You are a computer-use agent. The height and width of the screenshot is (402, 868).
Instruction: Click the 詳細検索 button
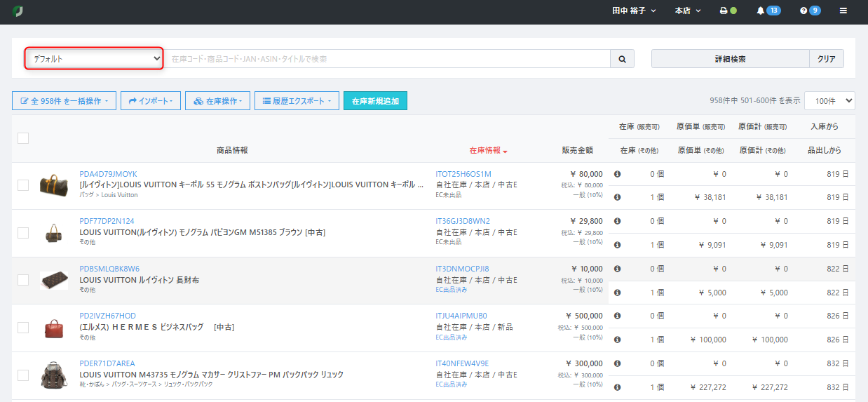(x=730, y=59)
